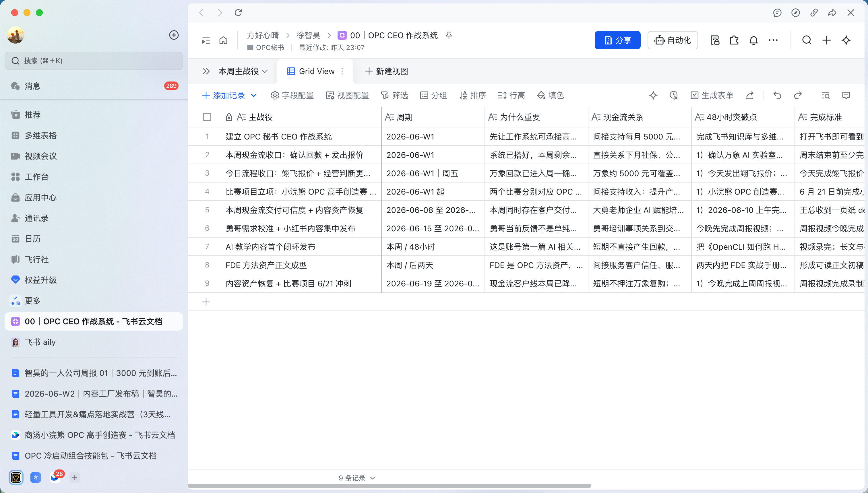Open the 筛选 filter option

(x=394, y=95)
